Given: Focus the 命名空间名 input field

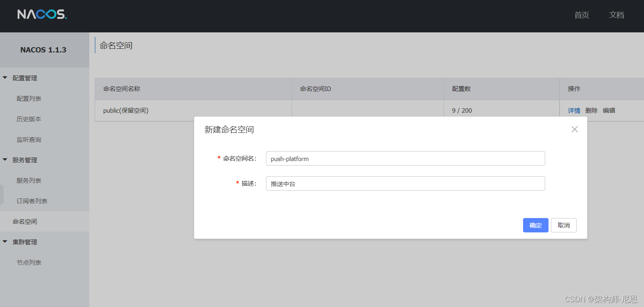Looking at the screenshot, I should click(405, 159).
